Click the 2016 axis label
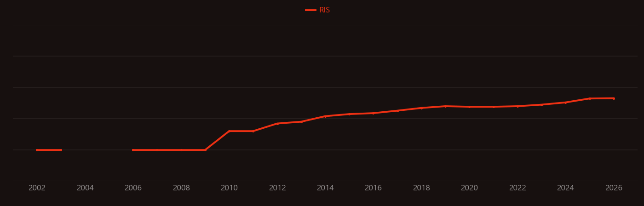The width and height of the screenshot is (644, 206). pyautogui.click(x=374, y=188)
